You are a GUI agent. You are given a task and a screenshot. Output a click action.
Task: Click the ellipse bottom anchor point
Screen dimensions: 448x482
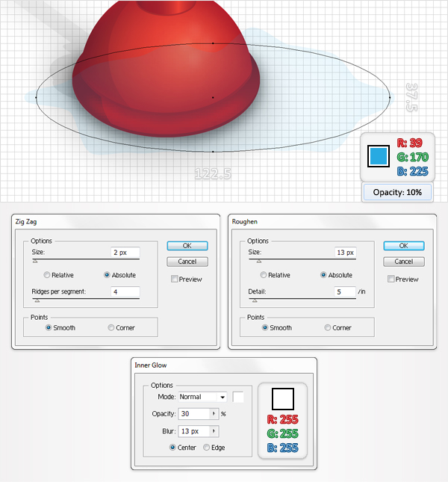coord(213,152)
